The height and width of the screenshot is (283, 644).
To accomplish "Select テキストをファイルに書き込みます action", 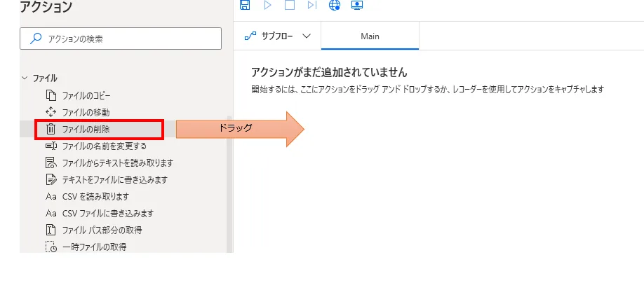I will click(114, 179).
